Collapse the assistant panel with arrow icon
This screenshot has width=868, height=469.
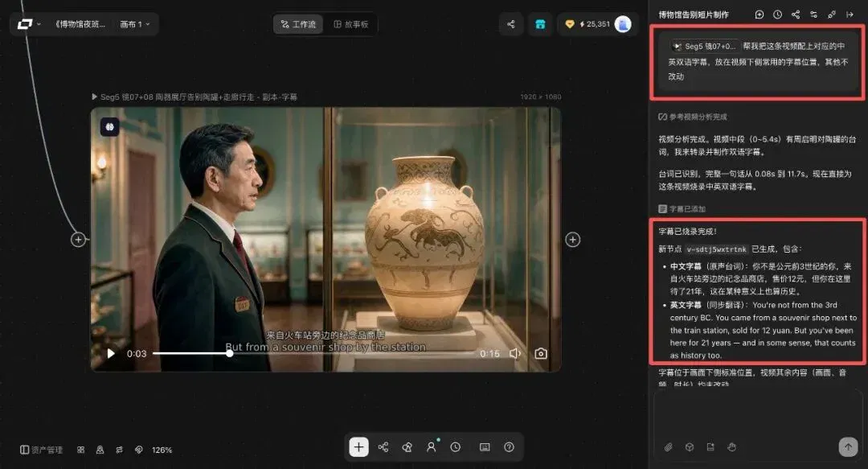pos(850,14)
